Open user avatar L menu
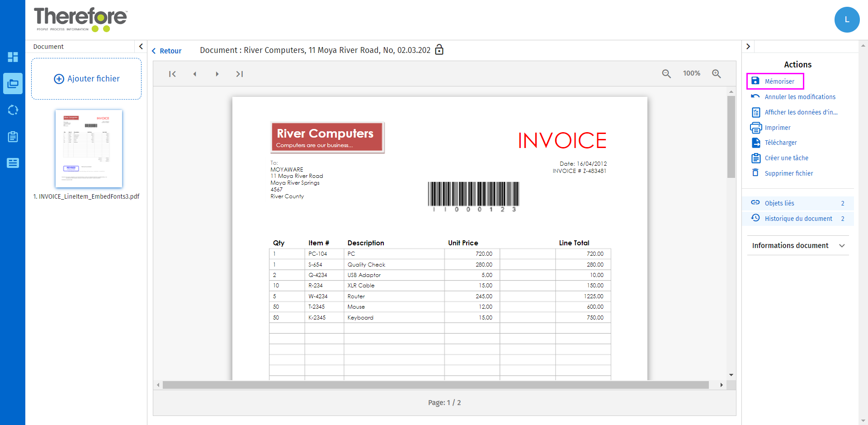This screenshot has height=425, width=868. point(847,19)
